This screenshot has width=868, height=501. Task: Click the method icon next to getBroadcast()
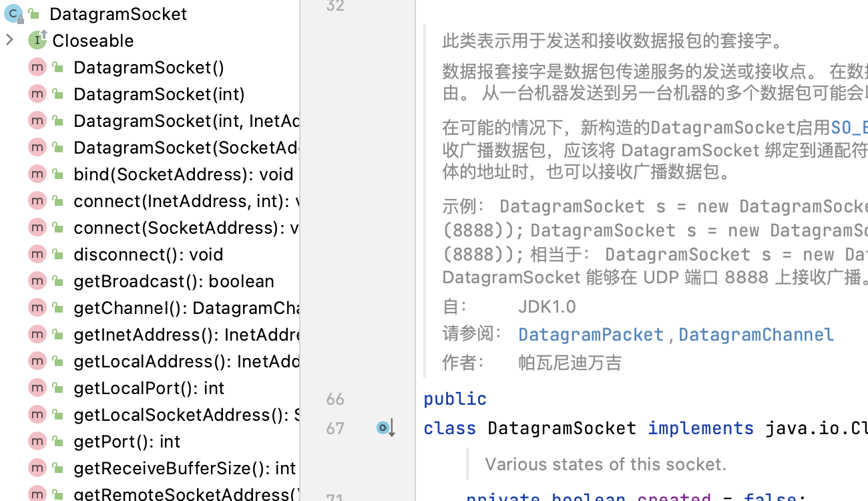(37, 281)
